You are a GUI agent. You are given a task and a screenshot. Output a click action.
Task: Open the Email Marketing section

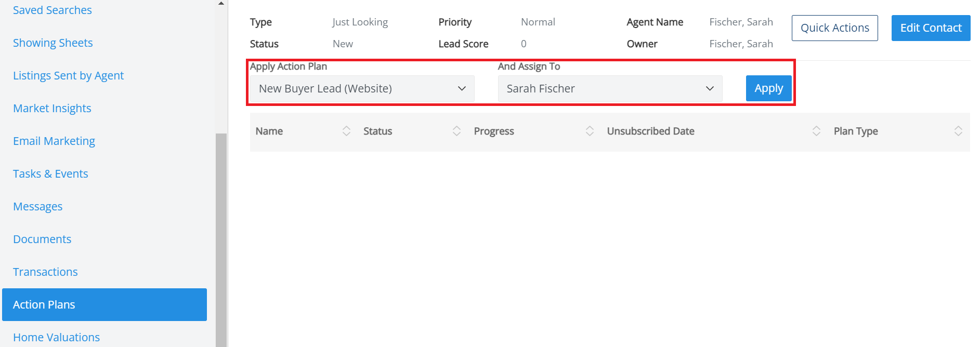pyautogui.click(x=54, y=141)
